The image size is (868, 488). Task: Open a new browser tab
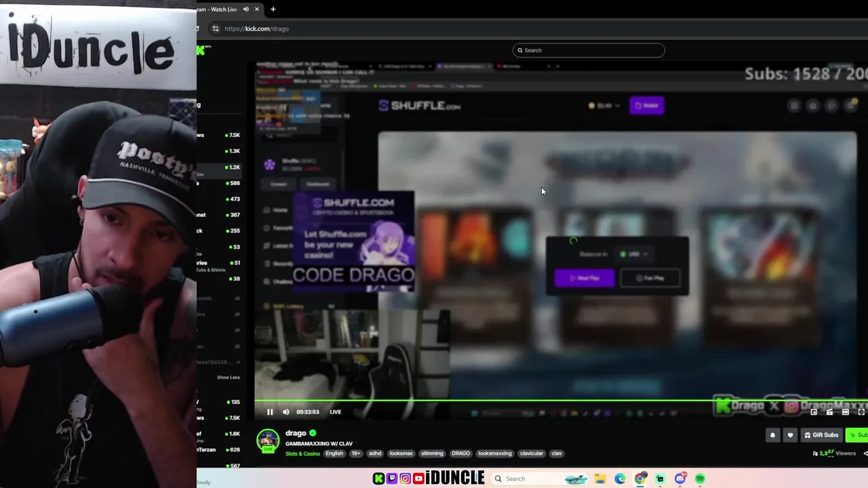(x=273, y=9)
